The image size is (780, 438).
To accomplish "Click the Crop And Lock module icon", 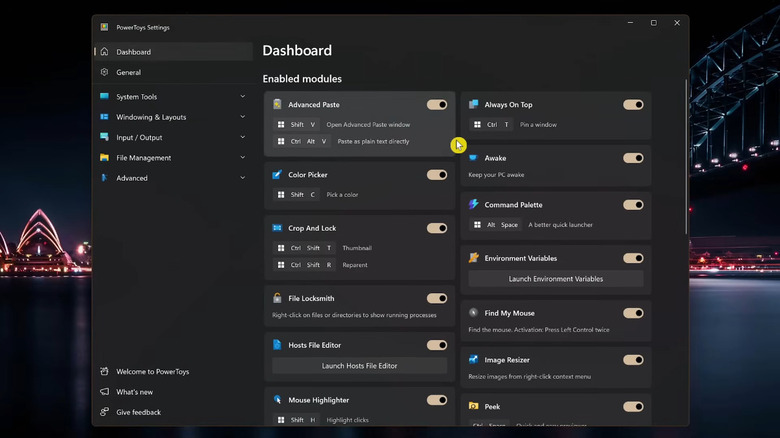I will pos(277,228).
